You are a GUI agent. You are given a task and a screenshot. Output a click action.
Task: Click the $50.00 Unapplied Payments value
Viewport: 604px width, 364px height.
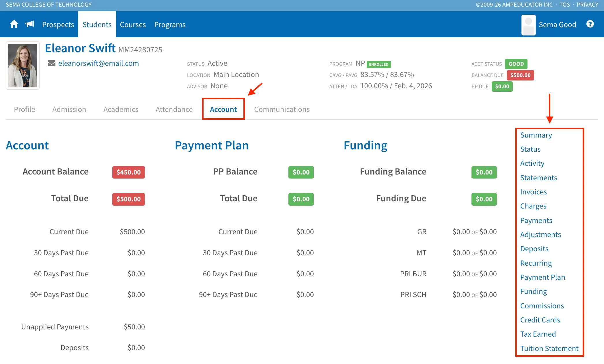[134, 327]
